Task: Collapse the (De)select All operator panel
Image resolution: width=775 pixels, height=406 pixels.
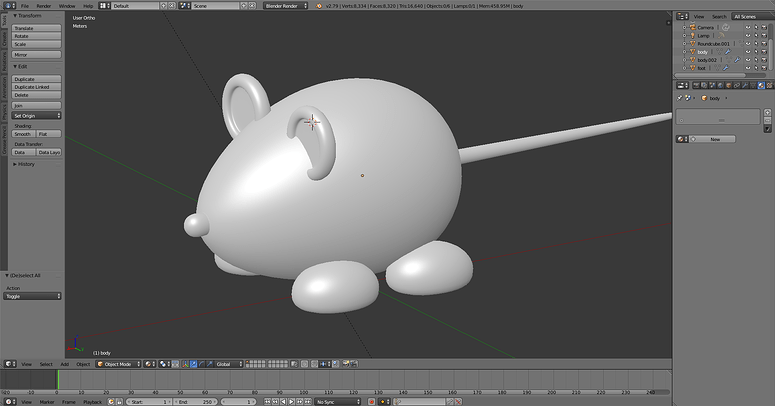Action: click(23, 275)
